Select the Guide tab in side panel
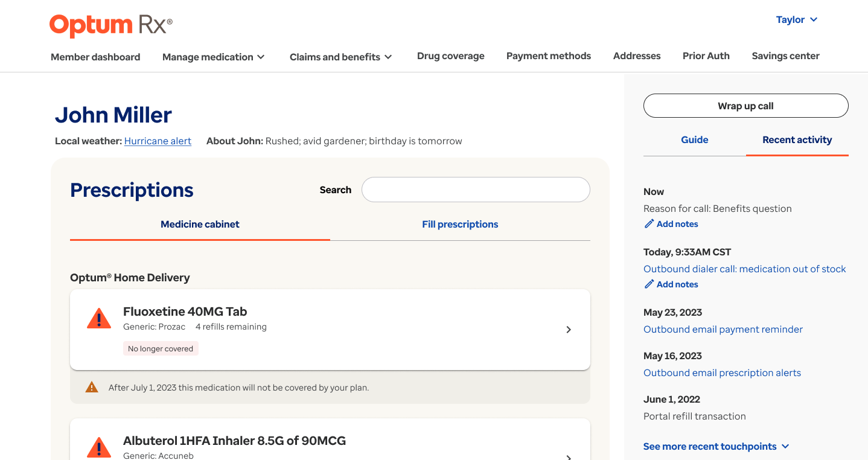Viewport: 868px width, 460px height. click(694, 140)
